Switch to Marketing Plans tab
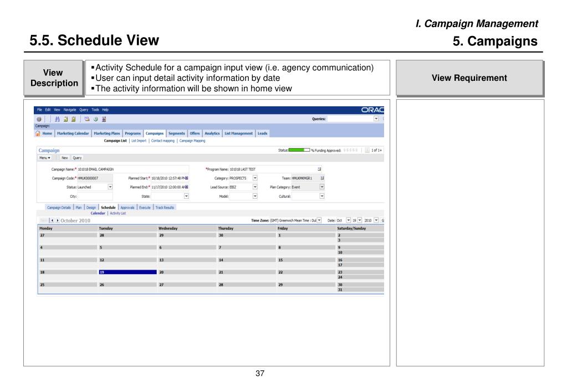This screenshot has height=392, width=567. pos(106,133)
